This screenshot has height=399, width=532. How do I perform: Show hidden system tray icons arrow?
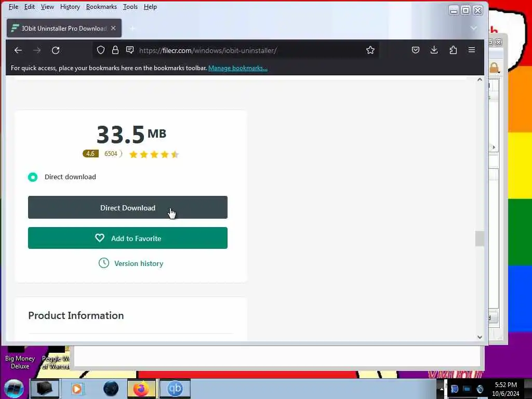pos(442,389)
